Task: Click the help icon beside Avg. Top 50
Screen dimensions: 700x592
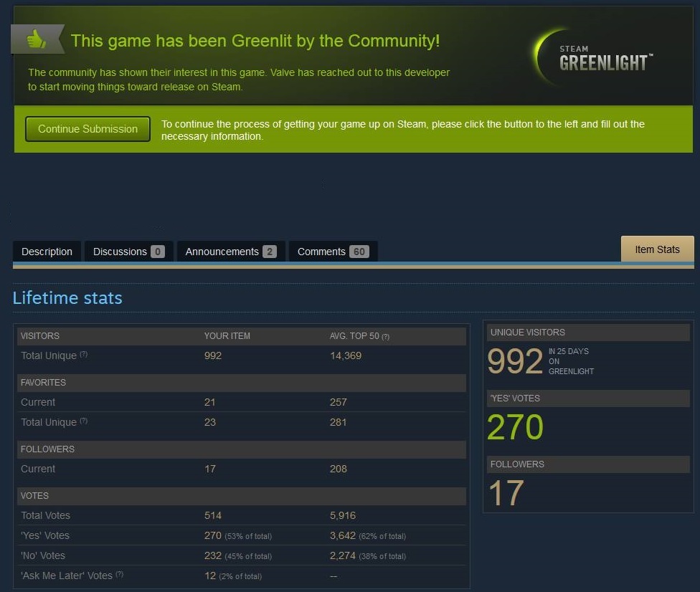Action: click(x=385, y=337)
